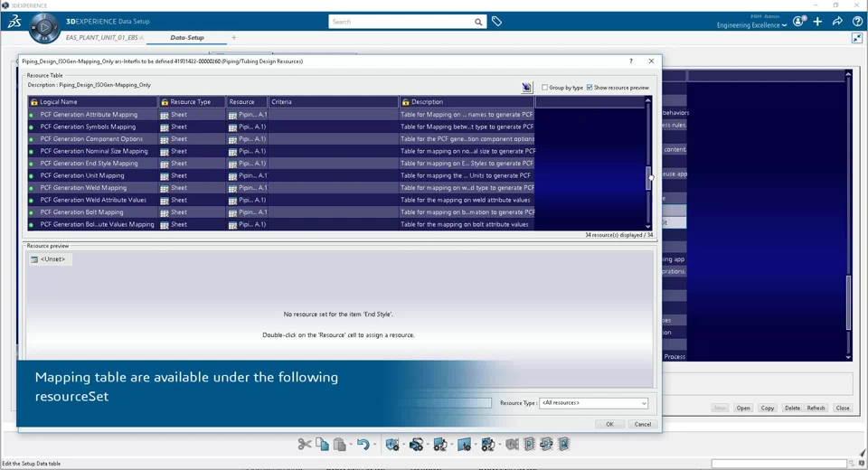Screen dimensions: 868x470
Task: Click the first microscope with gears toolbar icon
Action: pos(440,444)
